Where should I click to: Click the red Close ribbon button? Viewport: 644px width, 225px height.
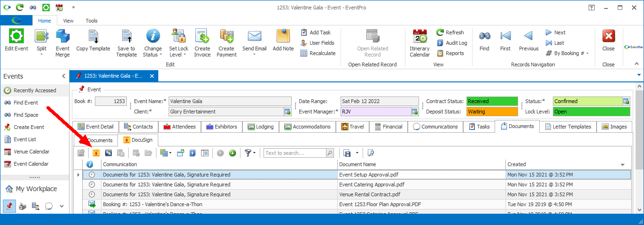pyautogui.click(x=608, y=41)
